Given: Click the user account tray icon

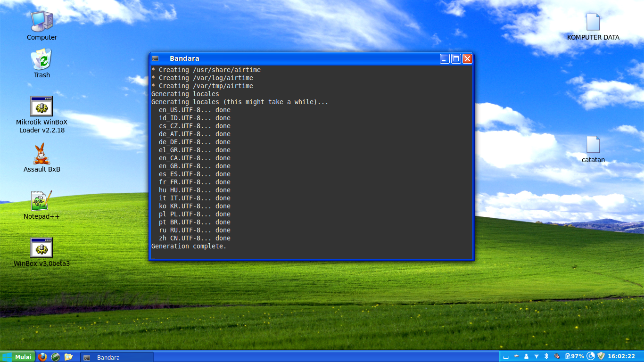Looking at the screenshot, I should tap(526, 356).
